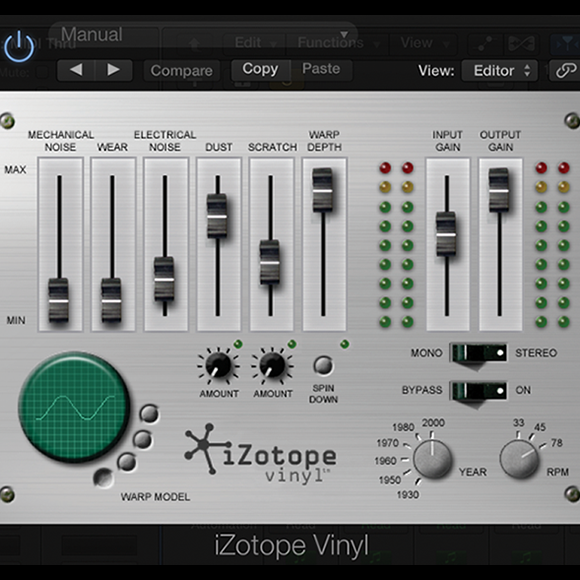The height and width of the screenshot is (580, 580).
Task: Toggle the Mono/Stereo switch
Action: [x=478, y=353]
